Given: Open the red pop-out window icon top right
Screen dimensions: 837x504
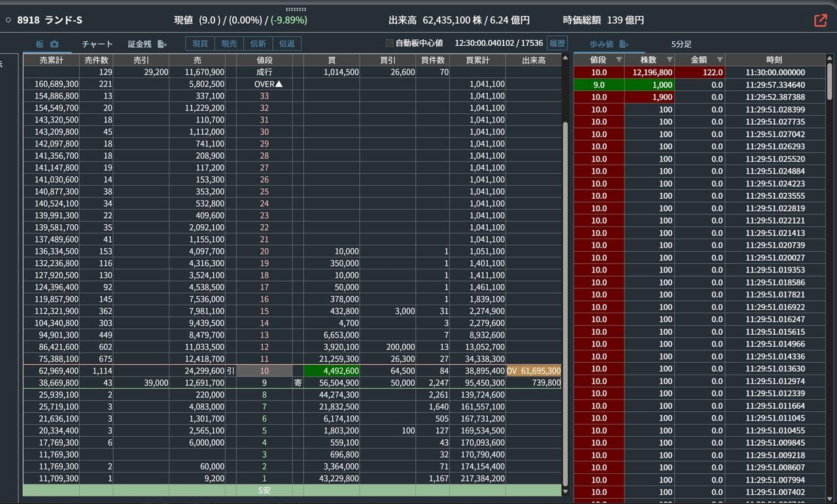Looking at the screenshot, I should (820, 20).
